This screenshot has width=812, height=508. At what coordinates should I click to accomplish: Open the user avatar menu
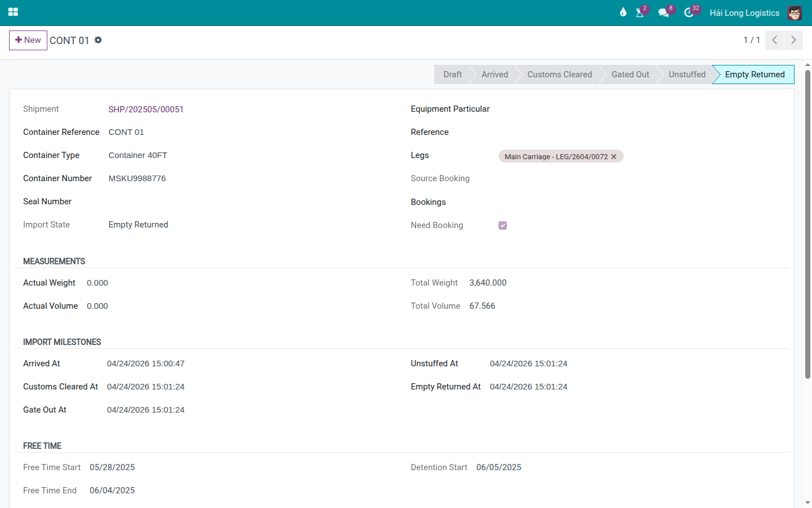point(795,12)
